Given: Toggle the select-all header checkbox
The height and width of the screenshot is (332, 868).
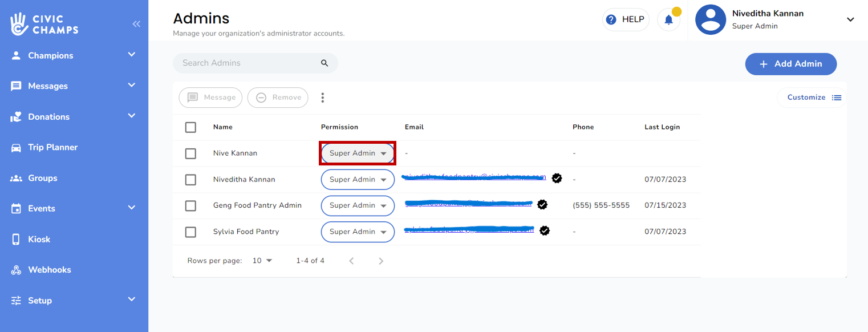Looking at the screenshot, I should coord(190,127).
